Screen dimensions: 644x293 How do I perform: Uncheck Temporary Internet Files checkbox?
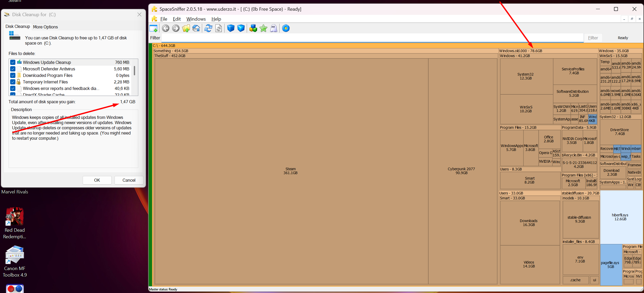[13, 82]
